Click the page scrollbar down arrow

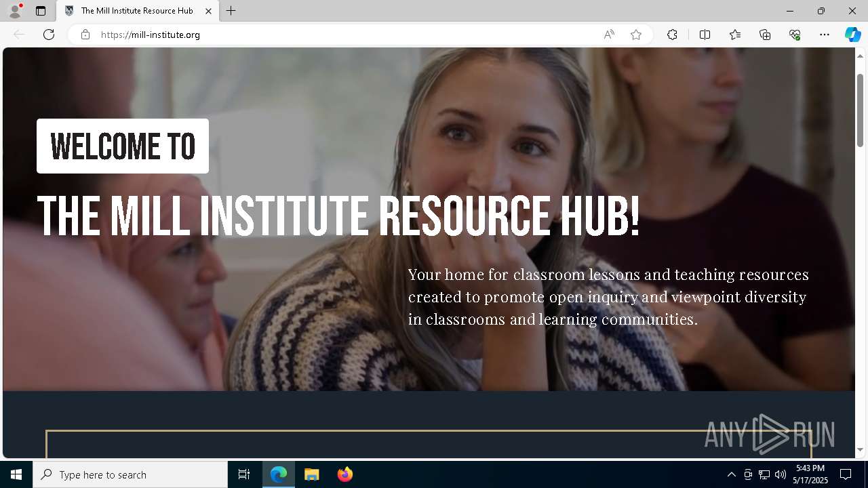pos(860,449)
